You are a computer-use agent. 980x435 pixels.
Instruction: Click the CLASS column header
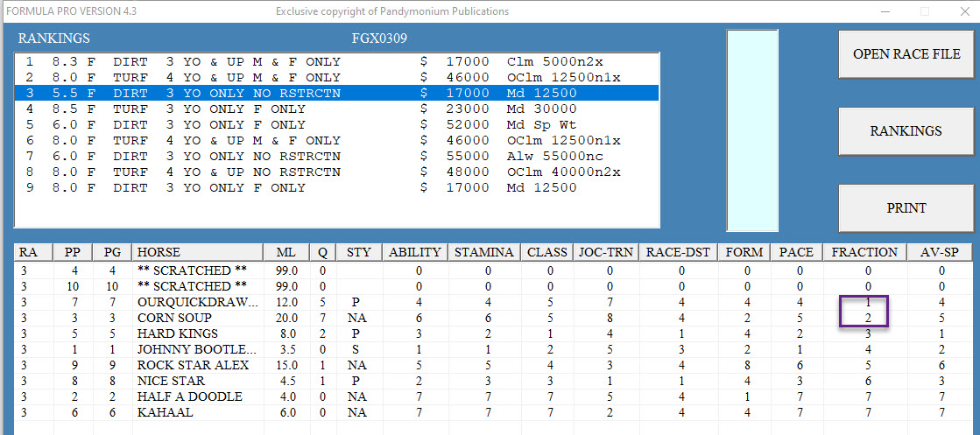pyautogui.click(x=547, y=252)
